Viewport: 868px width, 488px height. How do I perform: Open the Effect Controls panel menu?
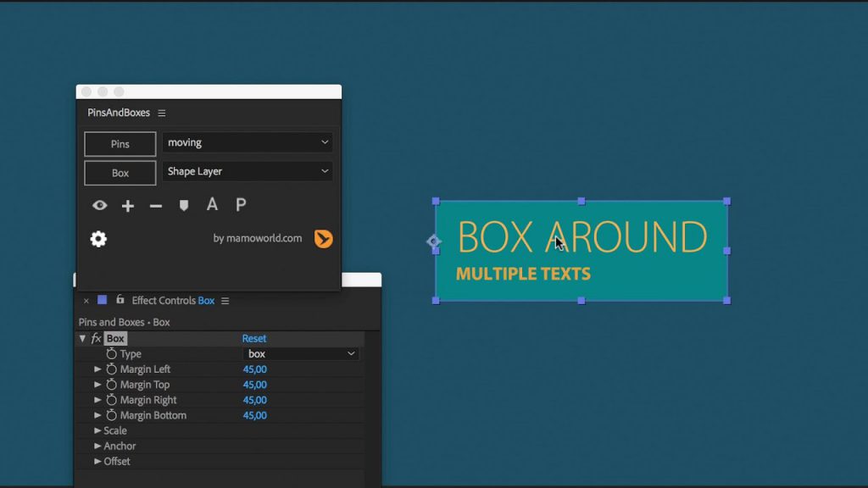click(x=225, y=300)
